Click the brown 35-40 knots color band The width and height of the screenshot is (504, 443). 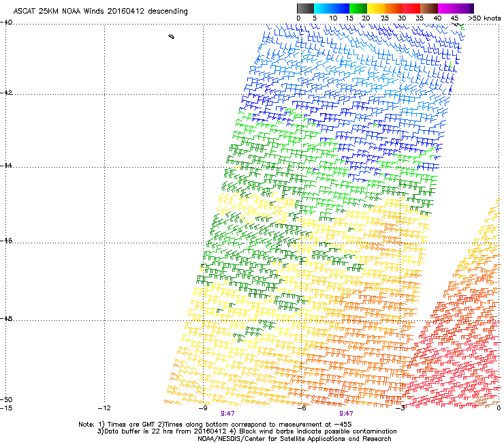point(429,8)
